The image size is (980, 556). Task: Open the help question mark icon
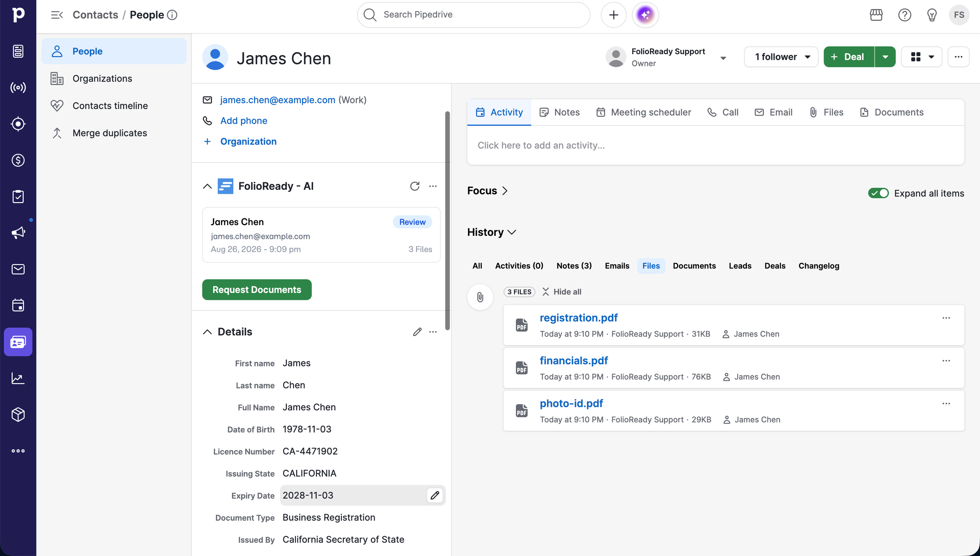click(905, 15)
